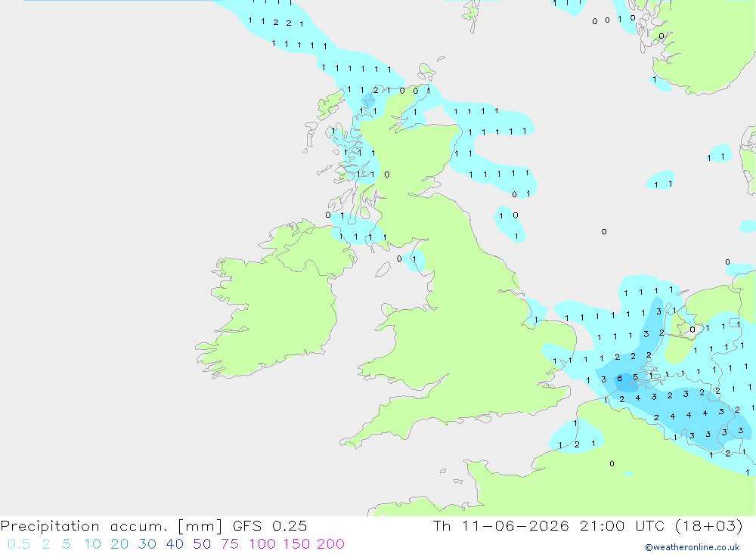
Task: Click the weatheronline.co.uk copyright link
Action: coord(692,547)
